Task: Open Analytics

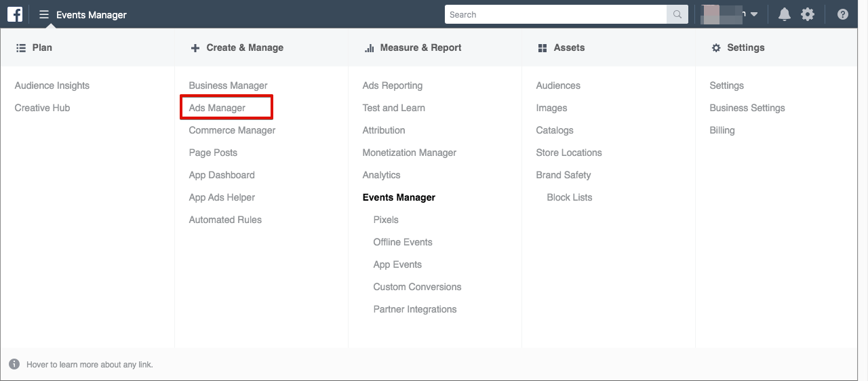Action: pyautogui.click(x=381, y=175)
